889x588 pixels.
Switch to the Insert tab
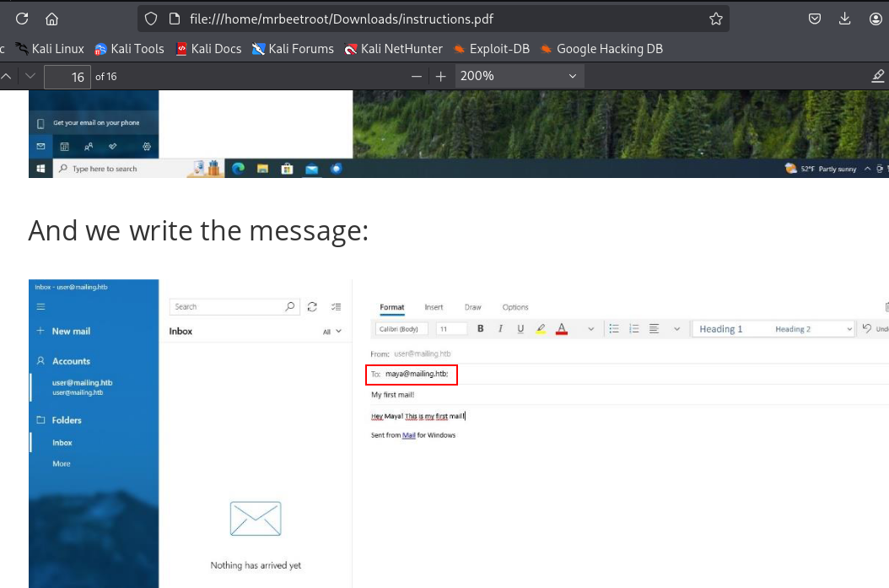434,307
